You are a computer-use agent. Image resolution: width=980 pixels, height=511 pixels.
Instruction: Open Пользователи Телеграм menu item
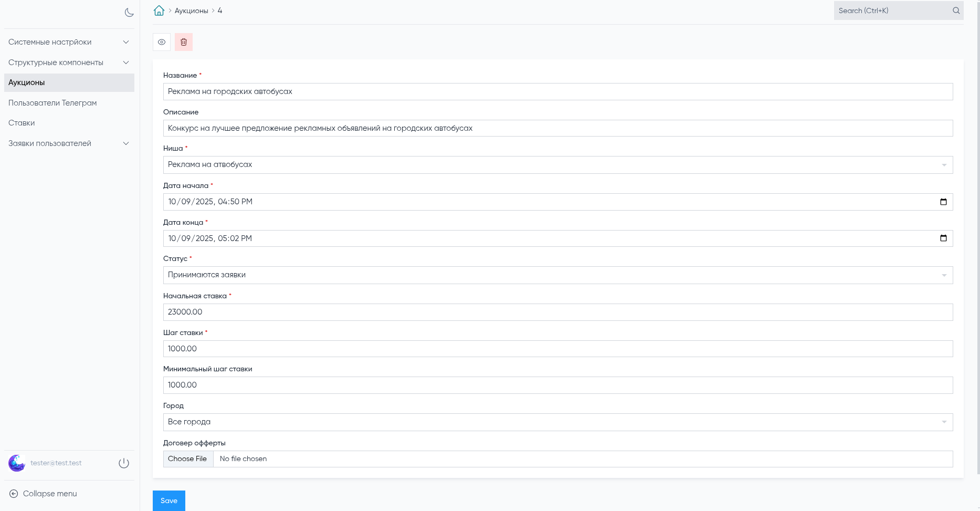pyautogui.click(x=52, y=103)
